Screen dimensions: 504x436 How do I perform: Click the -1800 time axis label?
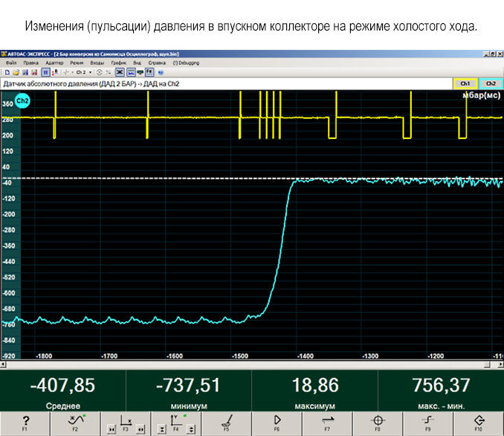pyautogui.click(x=44, y=356)
